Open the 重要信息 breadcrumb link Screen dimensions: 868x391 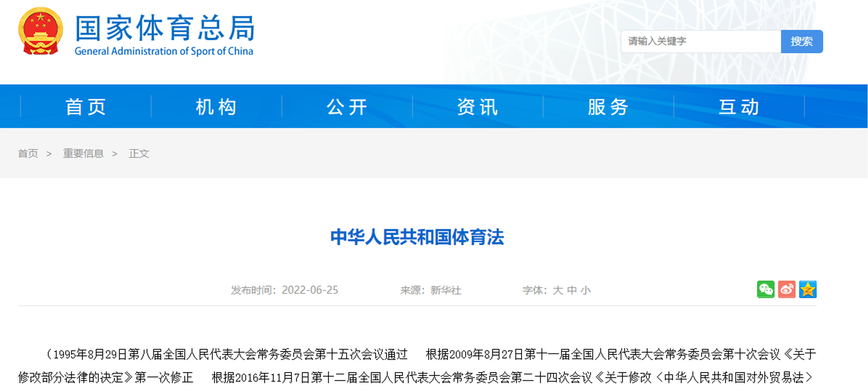(84, 154)
